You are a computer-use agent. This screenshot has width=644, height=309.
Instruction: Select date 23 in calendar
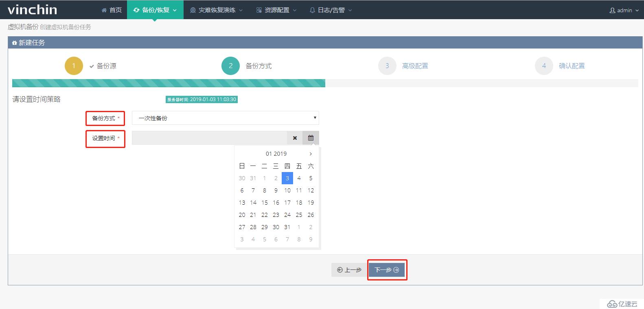click(x=276, y=215)
